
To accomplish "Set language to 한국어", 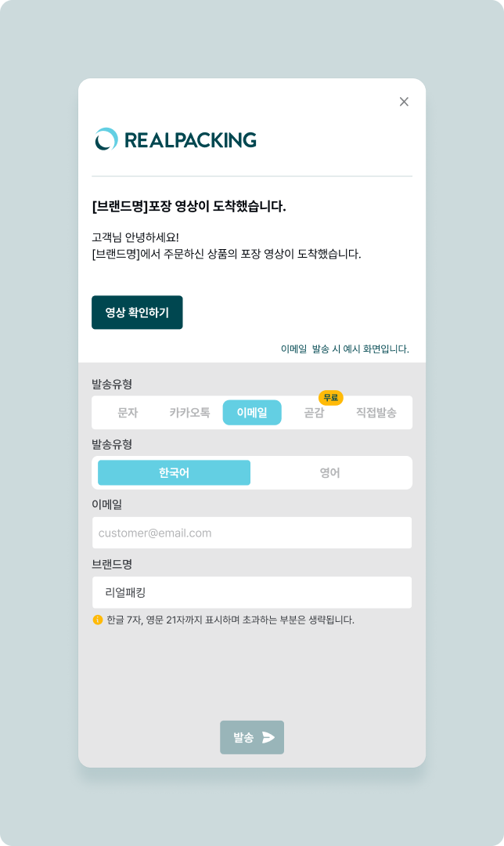I will (x=174, y=473).
